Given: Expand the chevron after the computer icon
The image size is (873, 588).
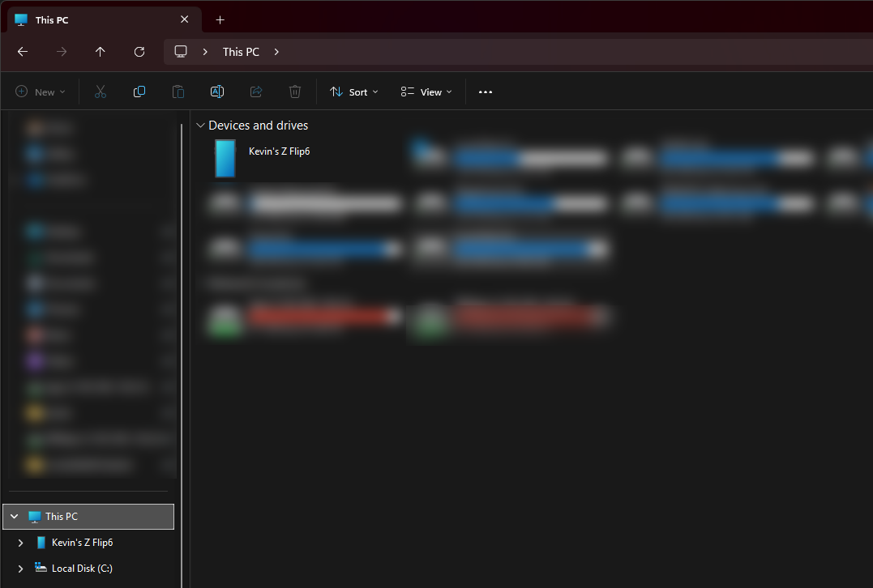Looking at the screenshot, I should pos(205,52).
